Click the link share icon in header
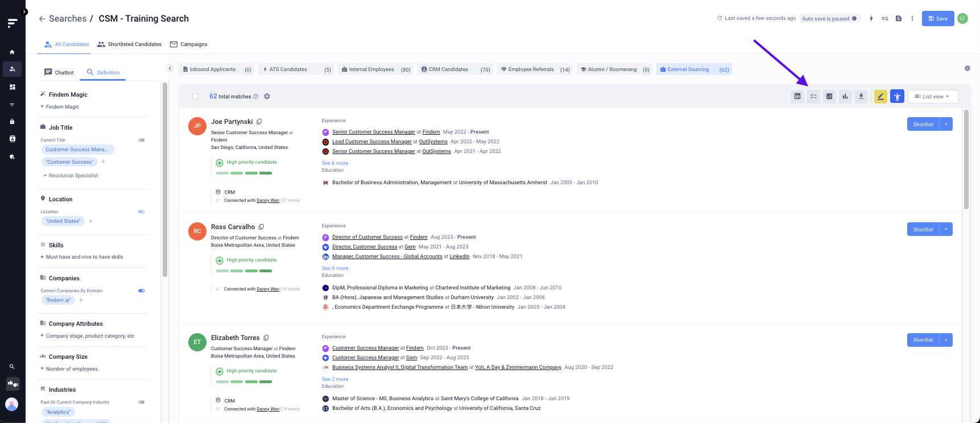 coord(885,19)
